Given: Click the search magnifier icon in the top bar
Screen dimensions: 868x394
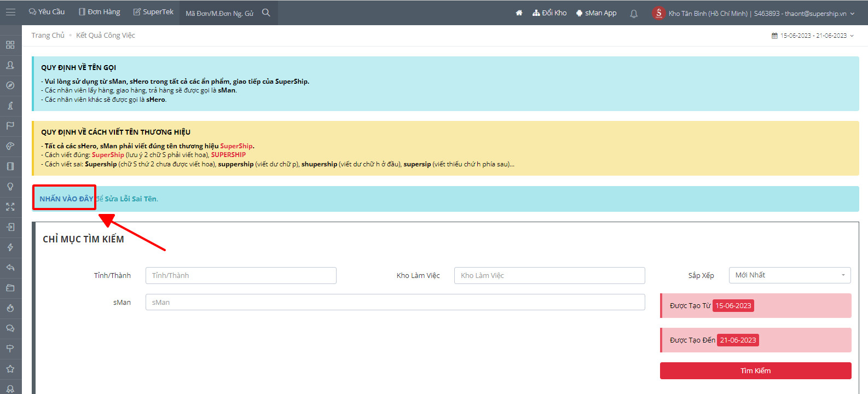Looking at the screenshot, I should coord(266,13).
